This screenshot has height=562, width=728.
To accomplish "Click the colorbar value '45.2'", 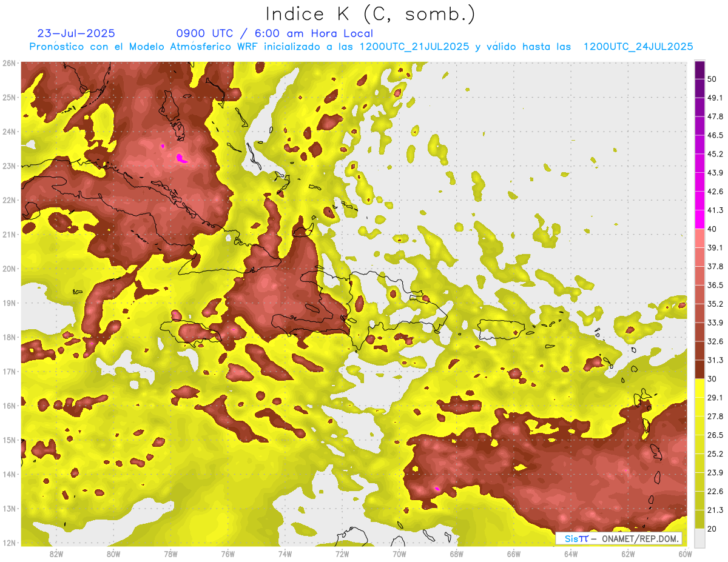I will point(715,154).
